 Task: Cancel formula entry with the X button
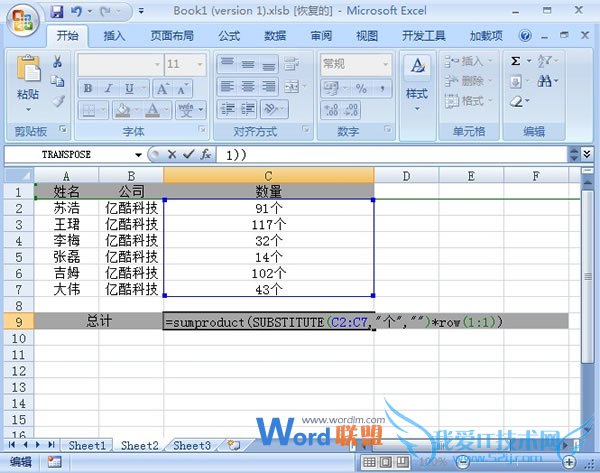[x=172, y=155]
